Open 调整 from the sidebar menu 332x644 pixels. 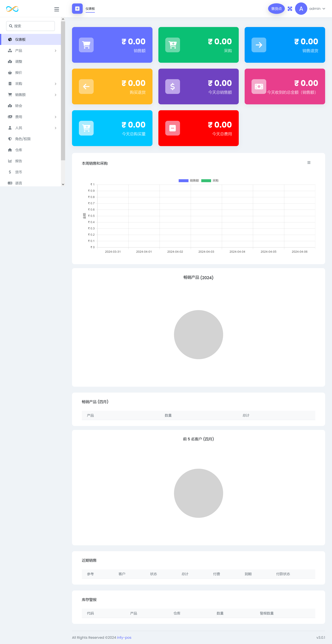(30, 62)
